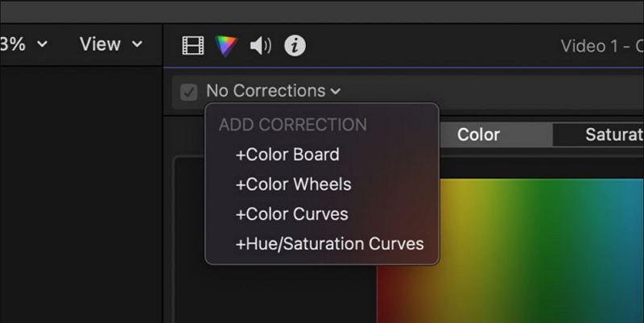Switch to the Saturation tab

click(613, 135)
